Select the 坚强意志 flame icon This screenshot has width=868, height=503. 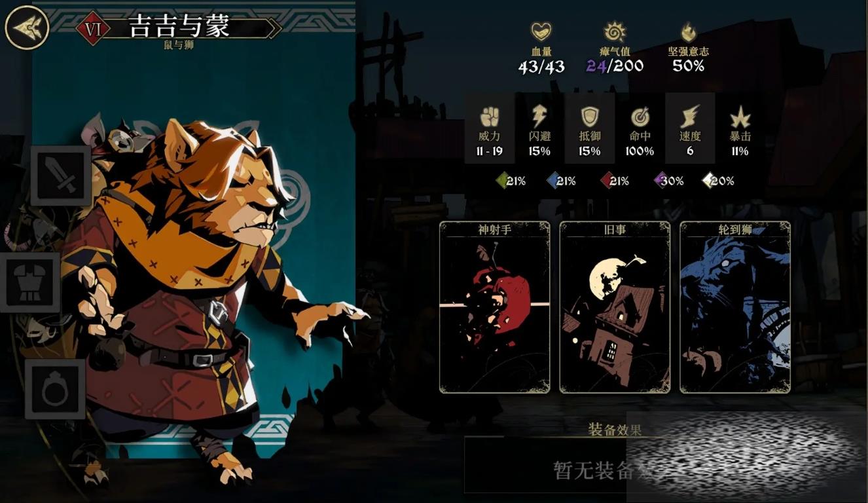tap(688, 31)
